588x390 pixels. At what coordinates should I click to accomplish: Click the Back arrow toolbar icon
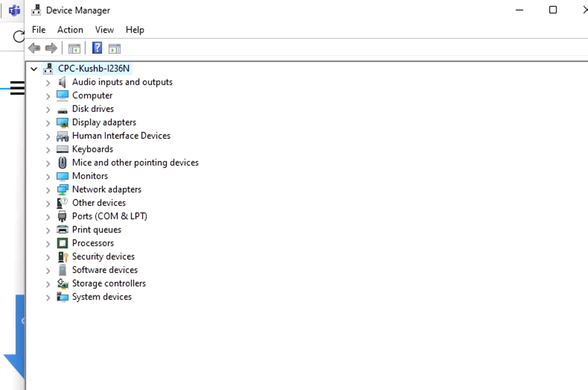pyautogui.click(x=34, y=48)
